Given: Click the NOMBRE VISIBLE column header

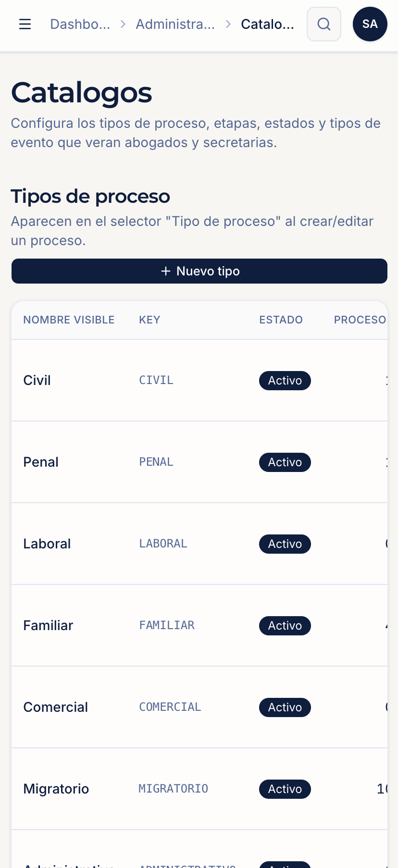Looking at the screenshot, I should coord(69,320).
